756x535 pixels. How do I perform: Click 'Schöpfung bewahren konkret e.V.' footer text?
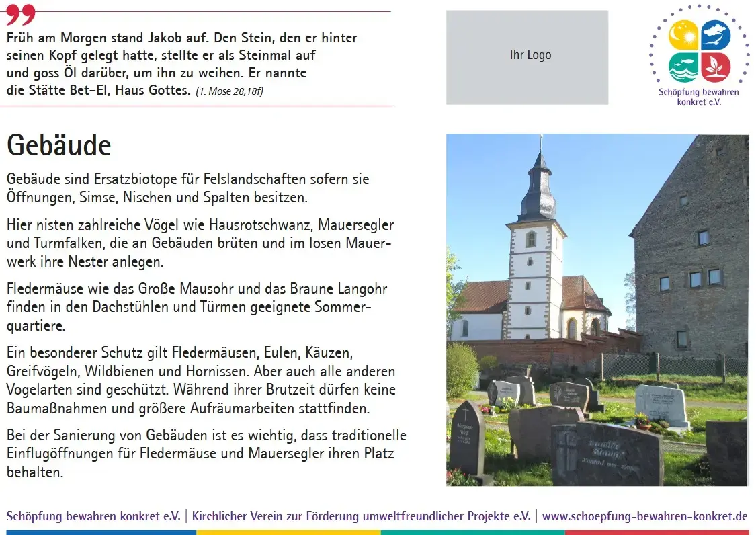point(93,517)
